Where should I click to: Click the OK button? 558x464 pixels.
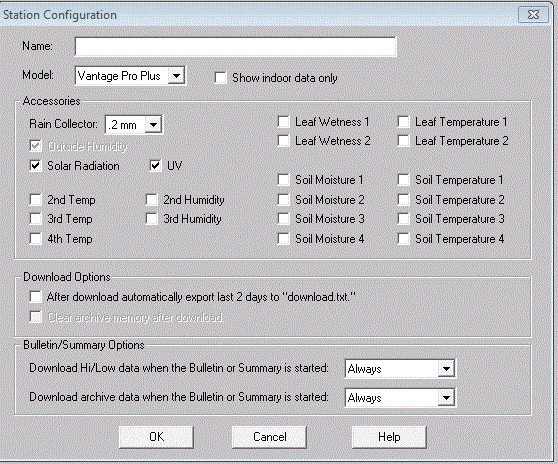click(x=156, y=437)
